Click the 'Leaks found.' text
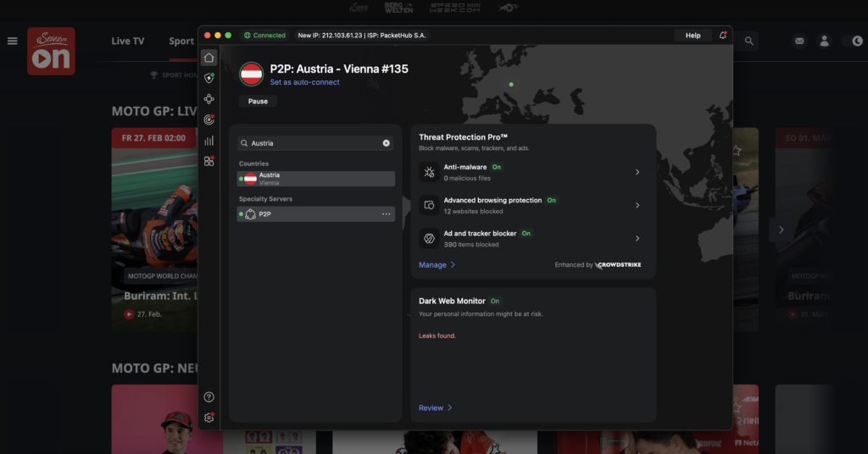This screenshot has height=454, width=868. [x=437, y=335]
